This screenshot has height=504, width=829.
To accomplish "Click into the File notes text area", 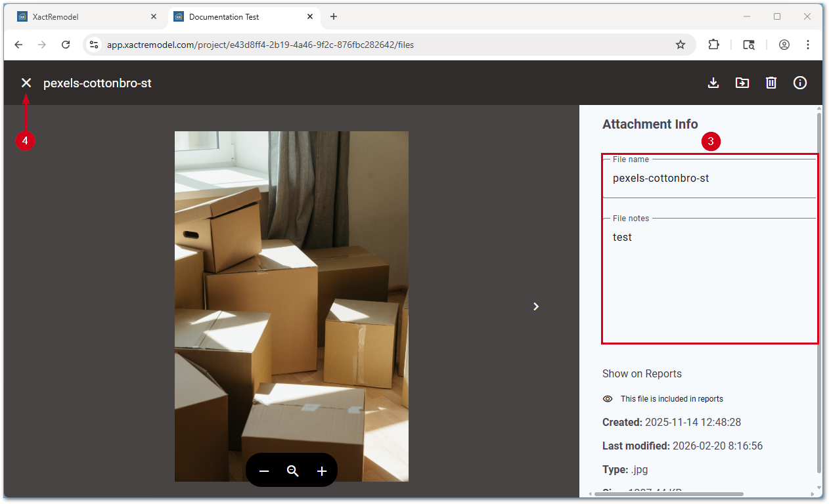I will [x=709, y=276].
